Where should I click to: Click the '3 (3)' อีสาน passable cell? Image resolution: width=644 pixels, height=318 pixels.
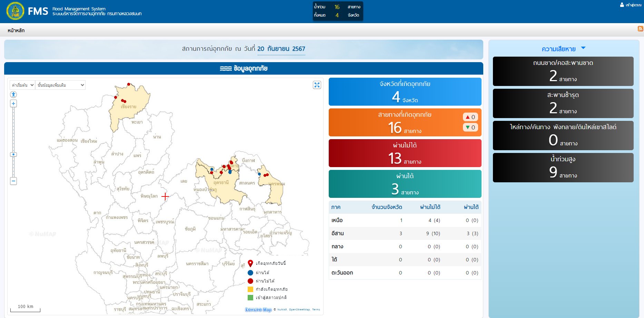click(x=473, y=233)
